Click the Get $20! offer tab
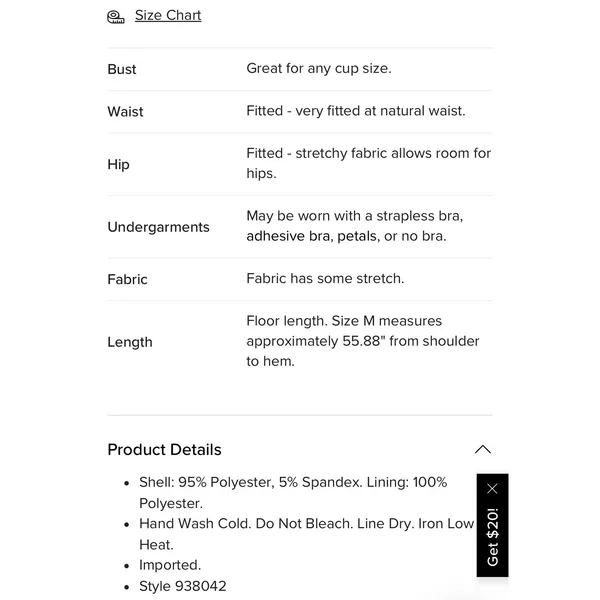The height and width of the screenshot is (600, 600). (x=492, y=537)
